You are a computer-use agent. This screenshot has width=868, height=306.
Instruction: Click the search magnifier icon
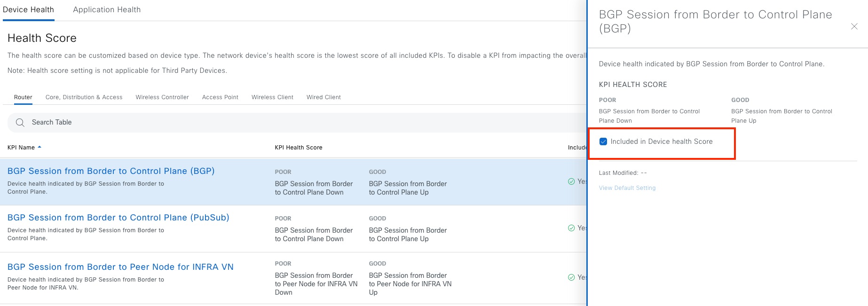coord(20,123)
